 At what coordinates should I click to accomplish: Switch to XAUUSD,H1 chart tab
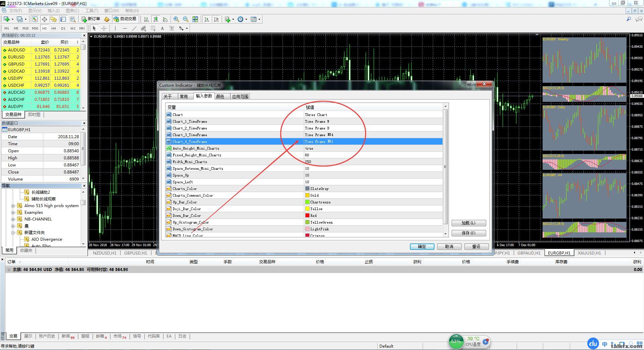pos(589,253)
